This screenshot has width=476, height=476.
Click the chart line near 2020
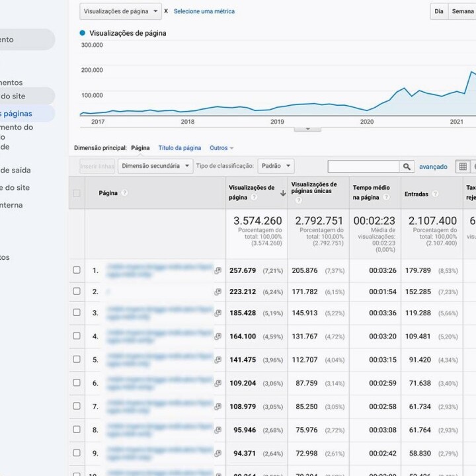point(367,110)
